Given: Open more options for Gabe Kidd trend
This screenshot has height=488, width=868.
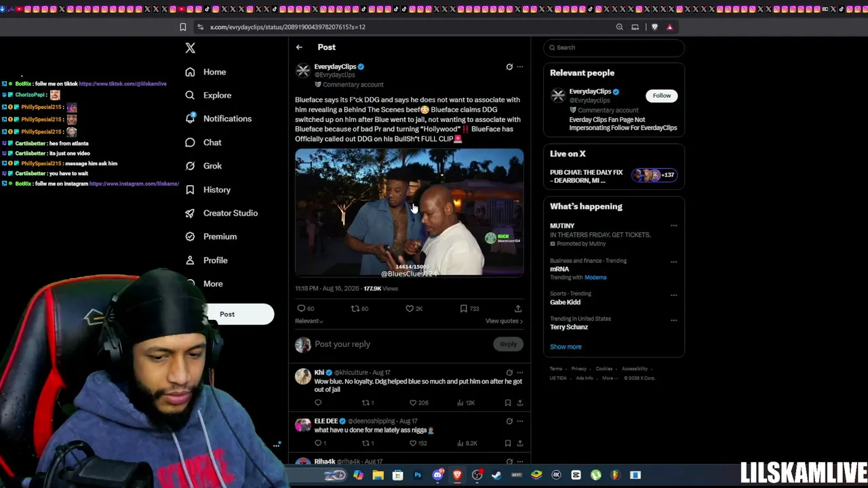Looking at the screenshot, I should tap(673, 295).
